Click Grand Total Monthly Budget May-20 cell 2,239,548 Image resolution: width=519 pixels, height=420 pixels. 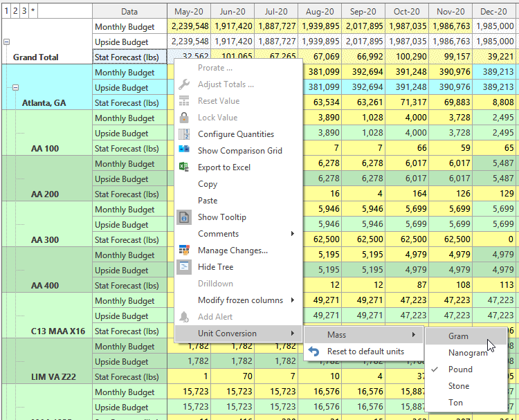pos(189,26)
